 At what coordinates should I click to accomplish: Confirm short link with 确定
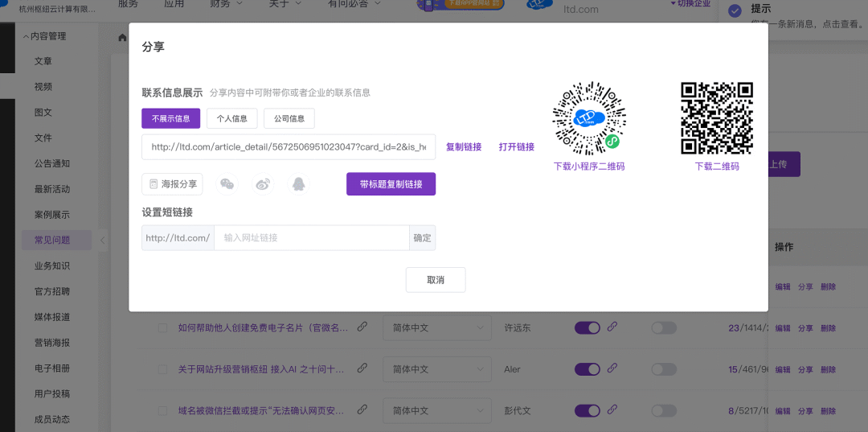[423, 237]
